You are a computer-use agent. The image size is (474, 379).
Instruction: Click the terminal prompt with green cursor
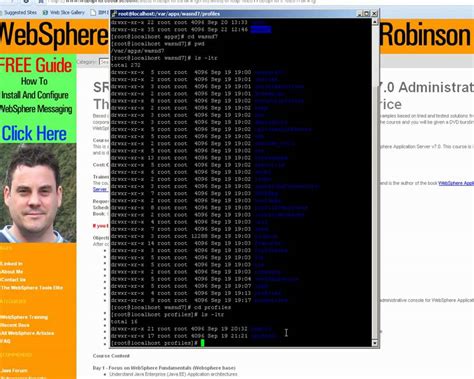pos(158,343)
